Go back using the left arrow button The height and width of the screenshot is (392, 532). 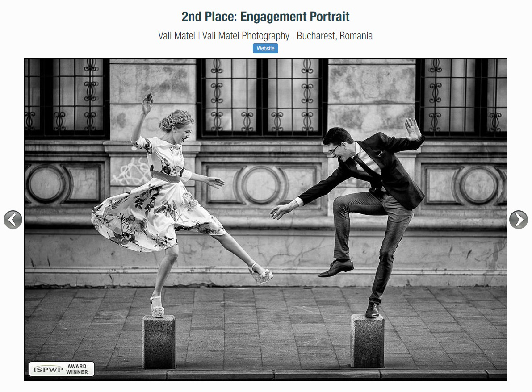[x=13, y=220]
